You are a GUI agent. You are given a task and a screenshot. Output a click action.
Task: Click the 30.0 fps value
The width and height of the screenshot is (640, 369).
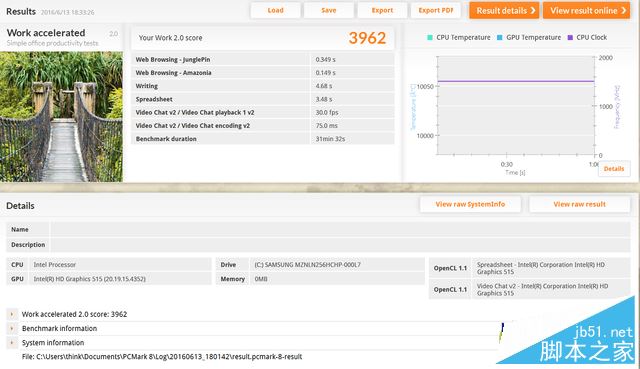coord(327,112)
